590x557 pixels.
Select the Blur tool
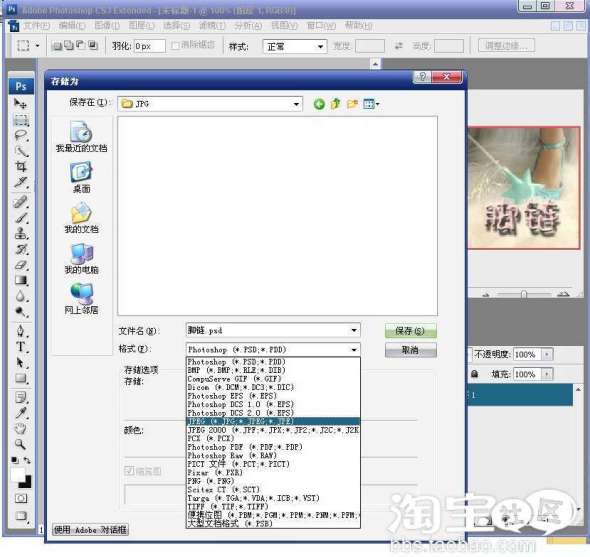(21, 296)
